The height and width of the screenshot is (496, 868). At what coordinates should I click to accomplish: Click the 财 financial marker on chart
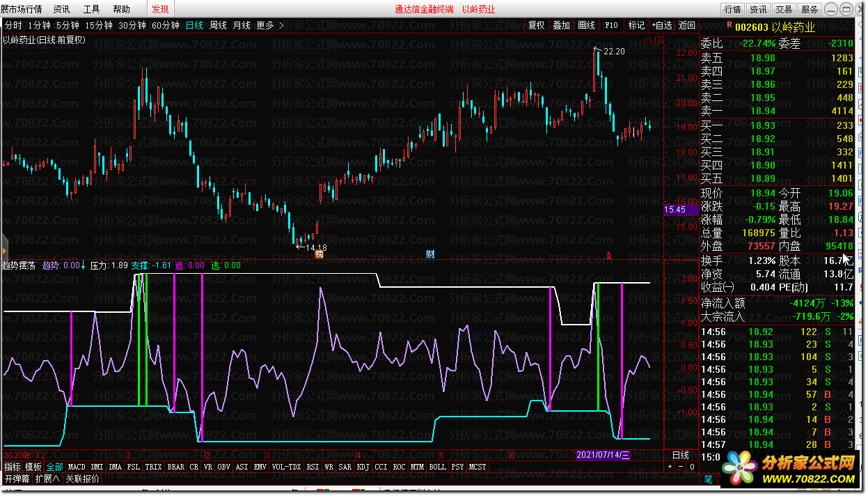430,254
